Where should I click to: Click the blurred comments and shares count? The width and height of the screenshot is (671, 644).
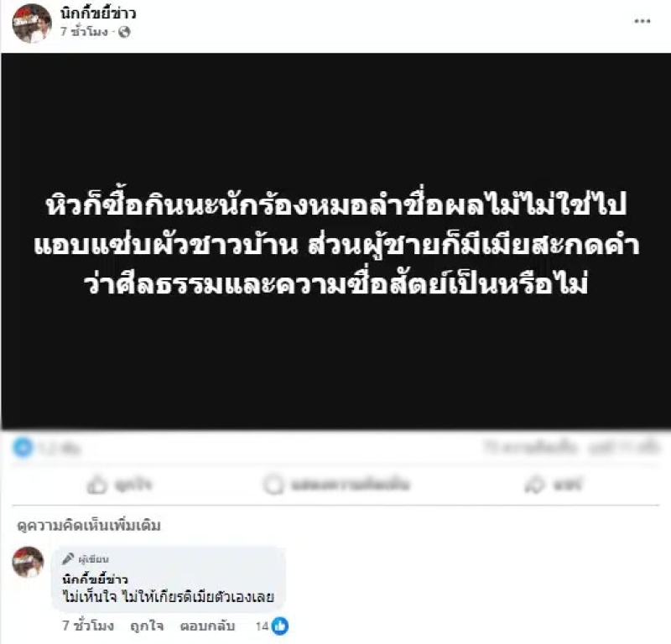pos(571,447)
